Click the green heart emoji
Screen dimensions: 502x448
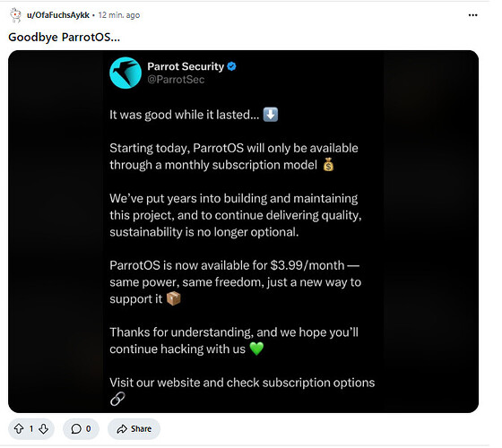256,349
